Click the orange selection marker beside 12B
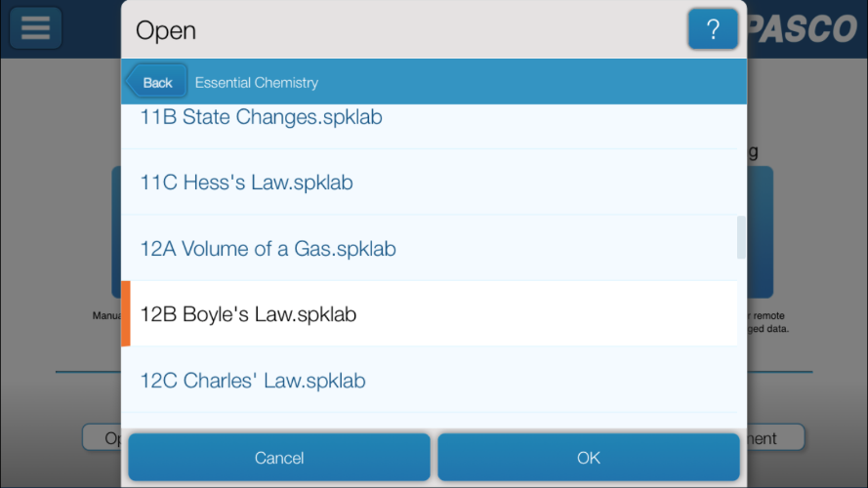 pyautogui.click(x=126, y=313)
